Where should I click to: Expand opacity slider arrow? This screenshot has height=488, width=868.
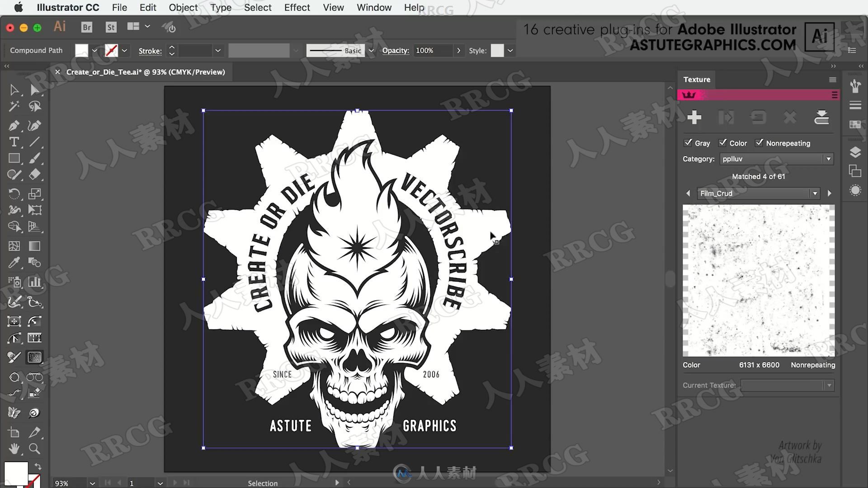[x=458, y=51]
